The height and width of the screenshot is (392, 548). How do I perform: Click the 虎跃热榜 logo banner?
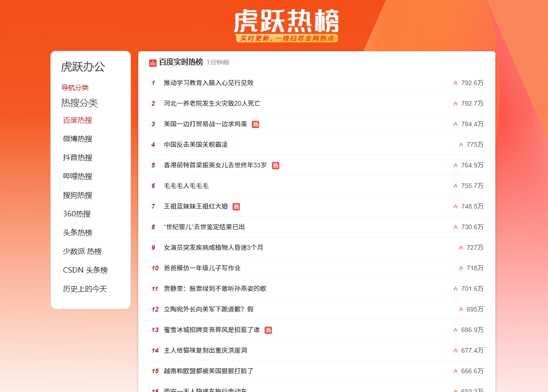pos(286,26)
